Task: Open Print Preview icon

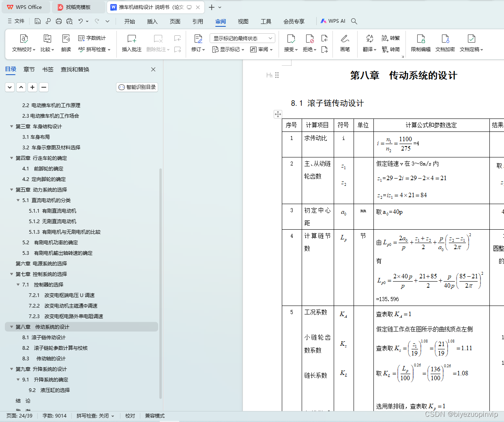Action: 69,21
